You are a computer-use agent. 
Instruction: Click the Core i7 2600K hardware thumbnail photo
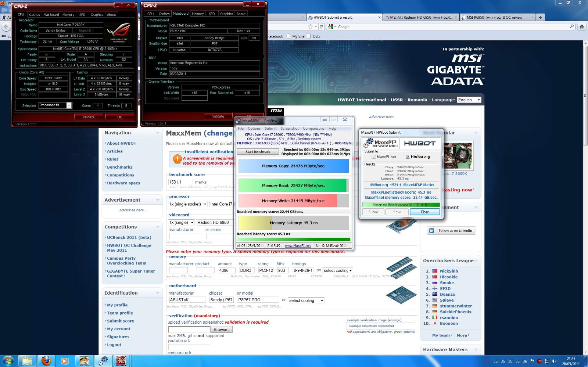pyautogui.click(x=458, y=156)
